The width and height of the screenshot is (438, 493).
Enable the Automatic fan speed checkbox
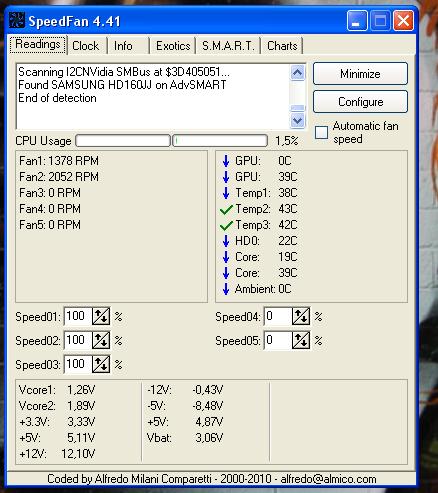click(321, 132)
